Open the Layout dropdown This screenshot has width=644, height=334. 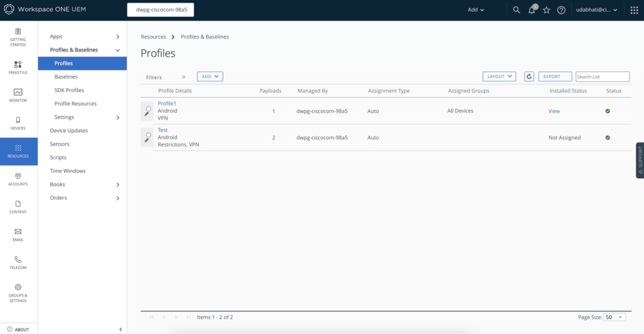[x=499, y=76]
